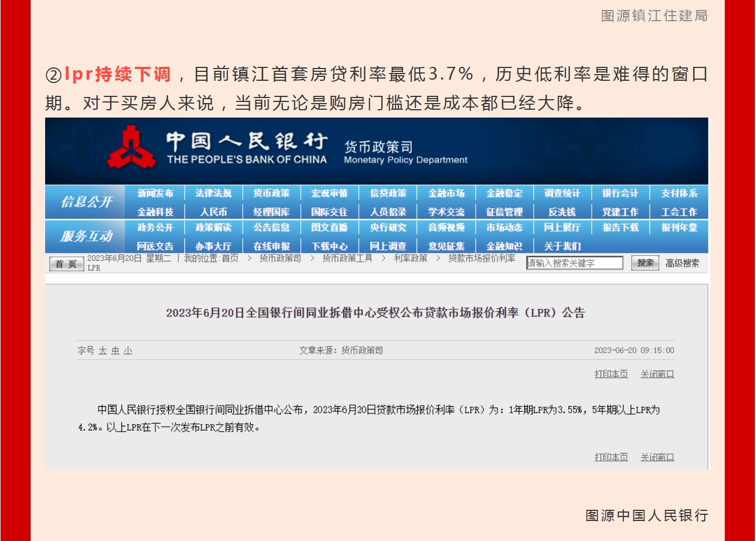Click the People's Bank of China red logo
The image size is (756, 541).
(131, 148)
